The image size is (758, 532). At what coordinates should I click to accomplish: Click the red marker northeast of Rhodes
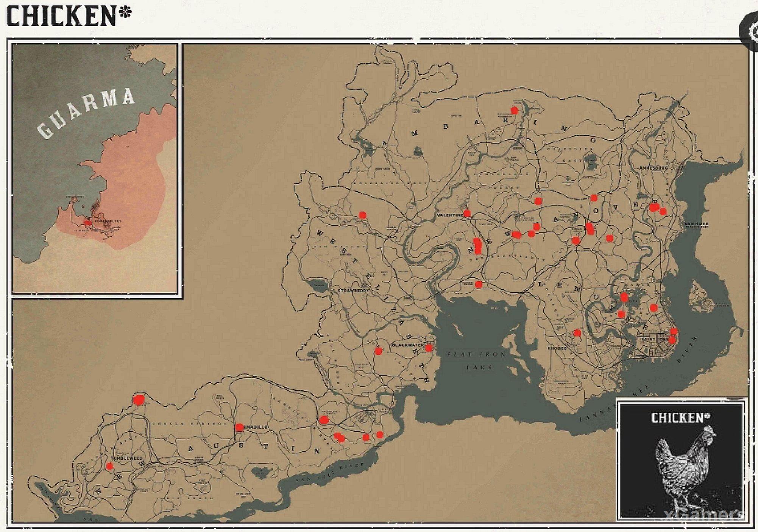tap(577, 333)
